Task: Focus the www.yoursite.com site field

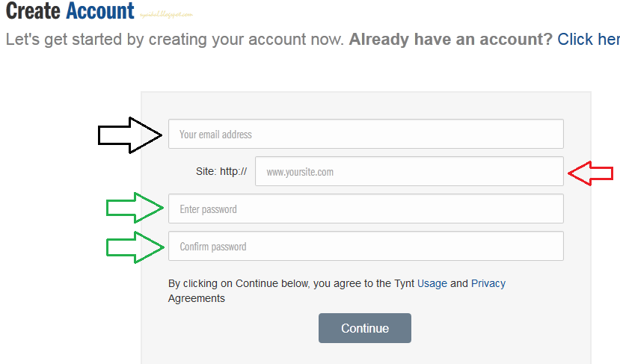Action: click(x=409, y=171)
